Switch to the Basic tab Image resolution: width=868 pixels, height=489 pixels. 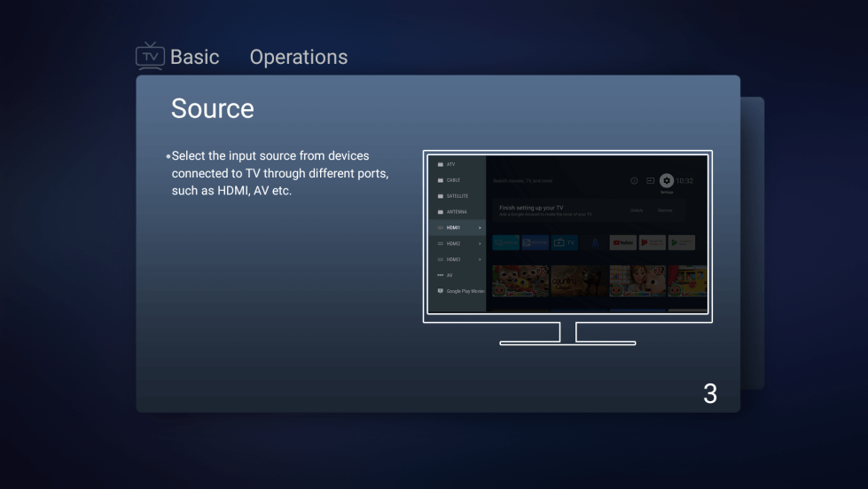click(x=194, y=57)
